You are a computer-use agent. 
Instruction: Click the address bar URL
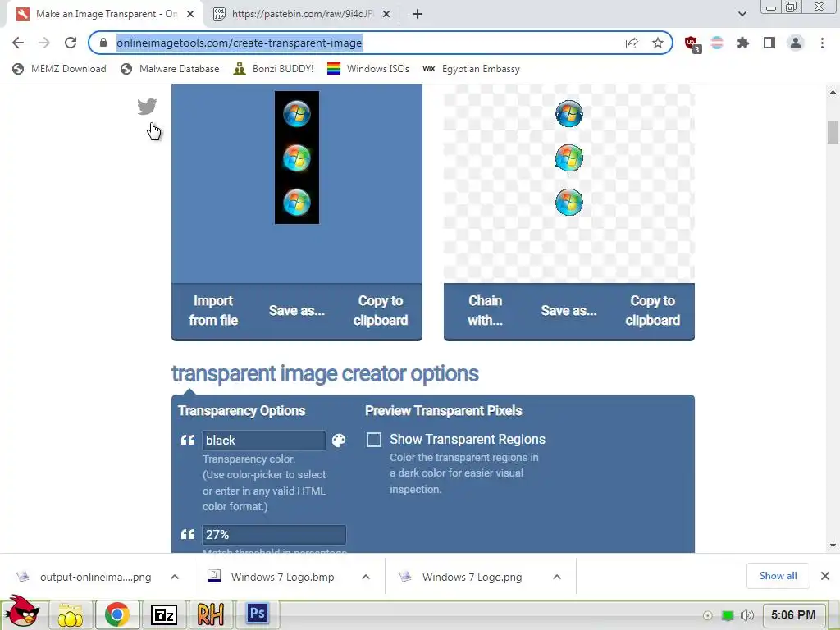point(239,43)
